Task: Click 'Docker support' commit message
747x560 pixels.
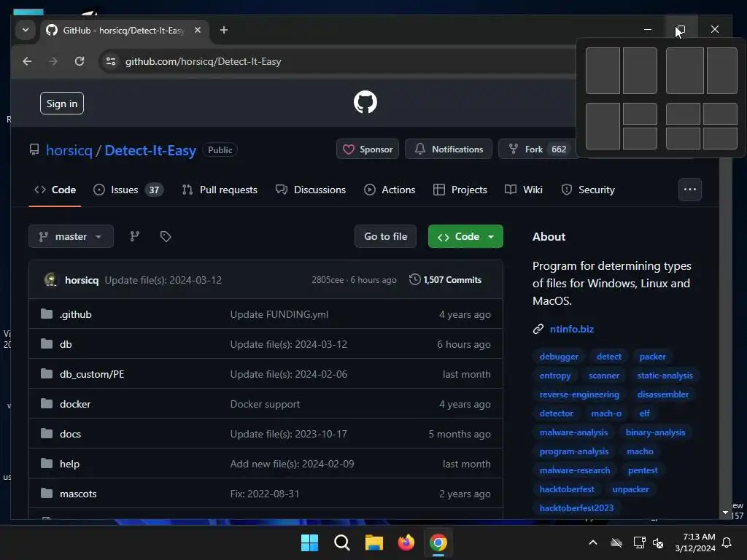Action: click(265, 404)
